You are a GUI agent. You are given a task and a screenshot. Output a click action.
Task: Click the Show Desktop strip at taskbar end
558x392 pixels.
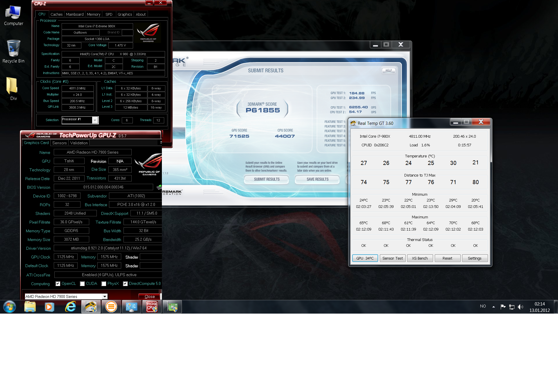click(556, 307)
